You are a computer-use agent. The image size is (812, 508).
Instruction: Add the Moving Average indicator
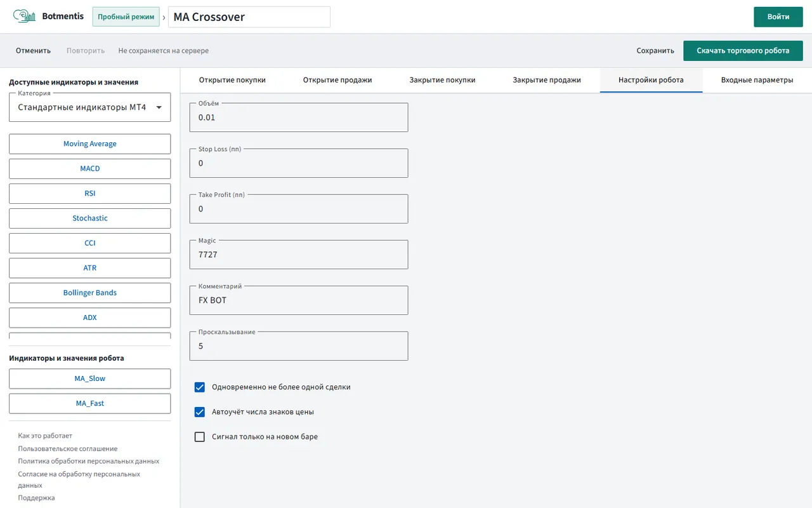coord(90,144)
